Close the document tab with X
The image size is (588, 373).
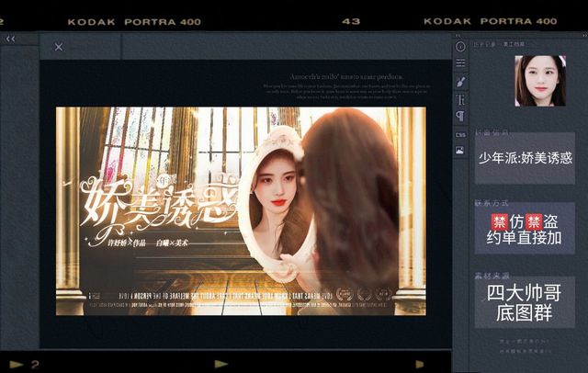coord(59,47)
